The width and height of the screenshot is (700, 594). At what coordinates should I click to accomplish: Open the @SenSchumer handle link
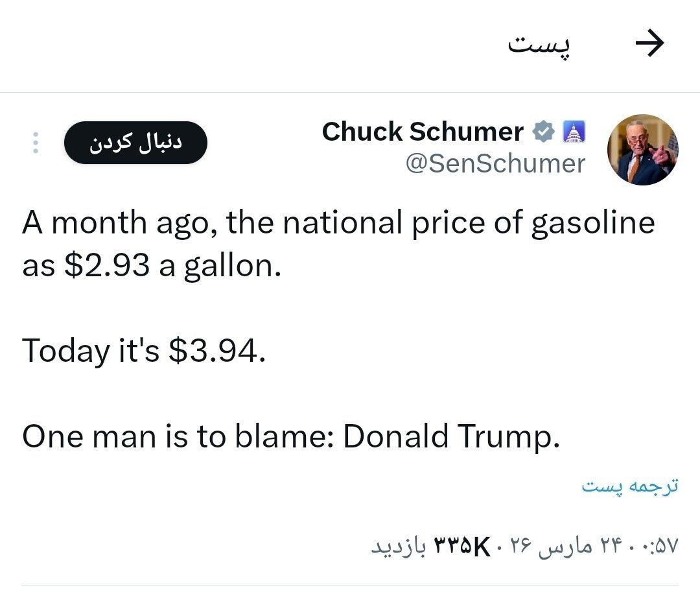(495, 163)
